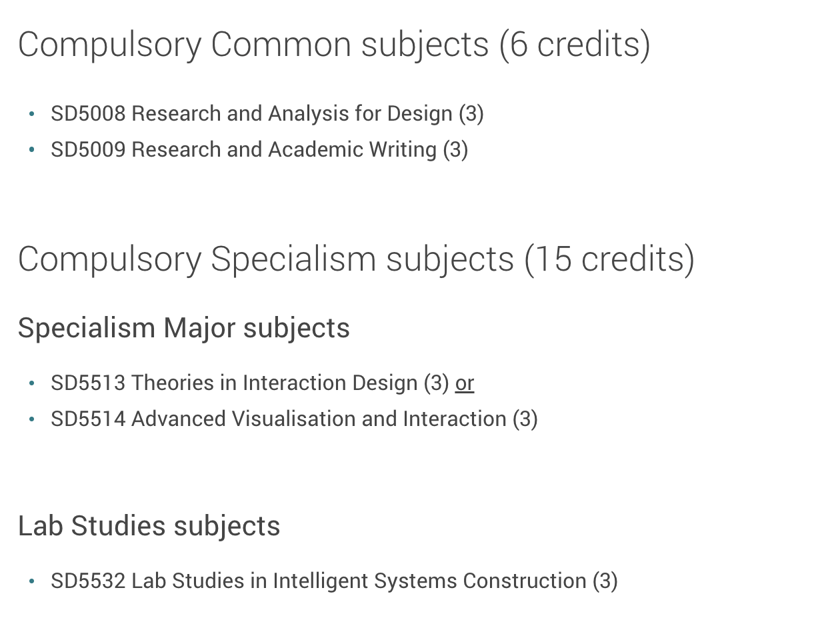Image resolution: width=840 pixels, height=628 pixels.
Task: Click the credit value (3) after SD5514
Action: 525,419
